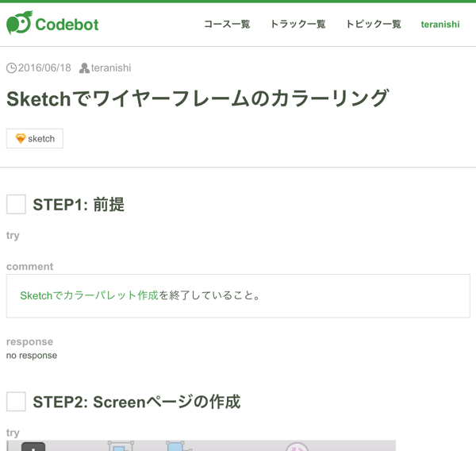This screenshot has height=451, width=476.
Task: Open the green teranishi user menu
Action: (x=440, y=25)
